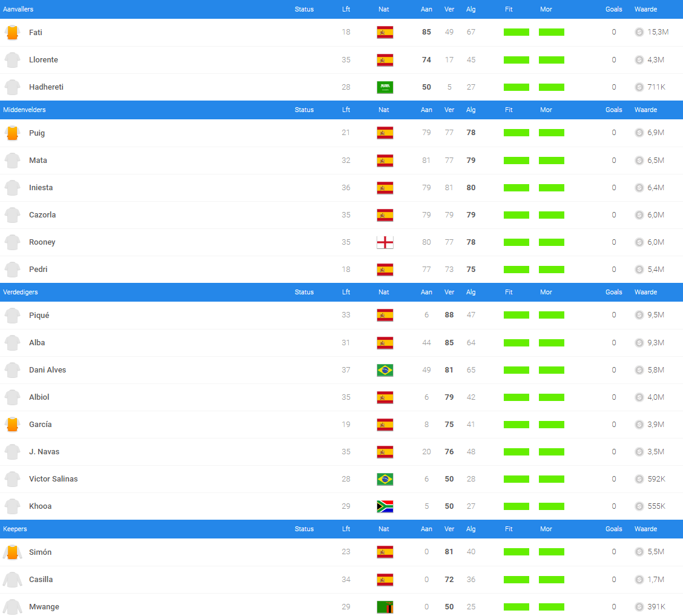Click the Keepers section header label

tap(15, 529)
